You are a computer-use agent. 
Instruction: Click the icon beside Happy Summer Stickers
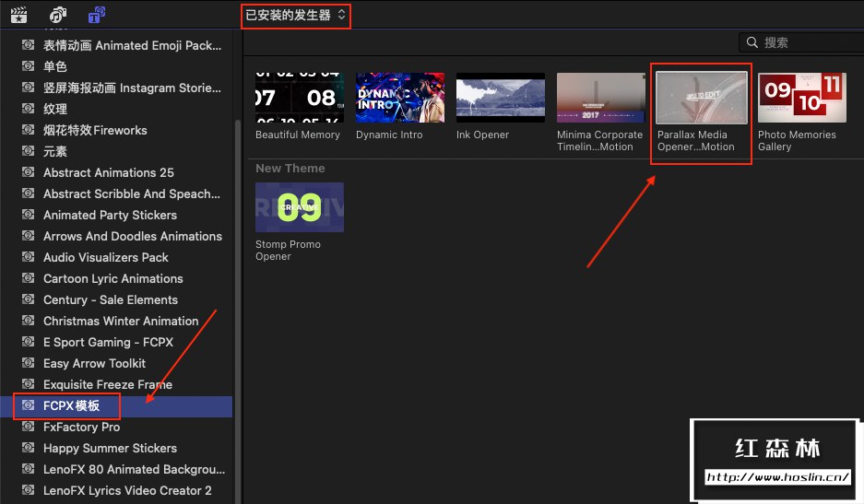(x=28, y=448)
